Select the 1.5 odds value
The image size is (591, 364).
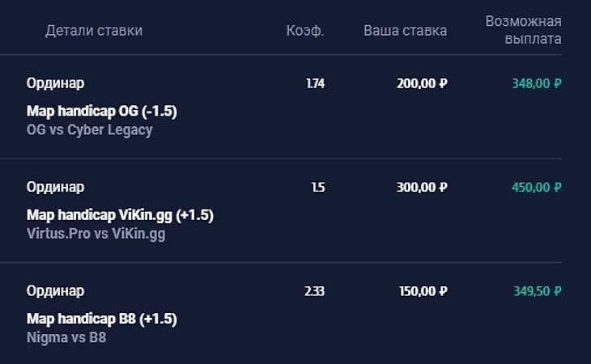[318, 187]
